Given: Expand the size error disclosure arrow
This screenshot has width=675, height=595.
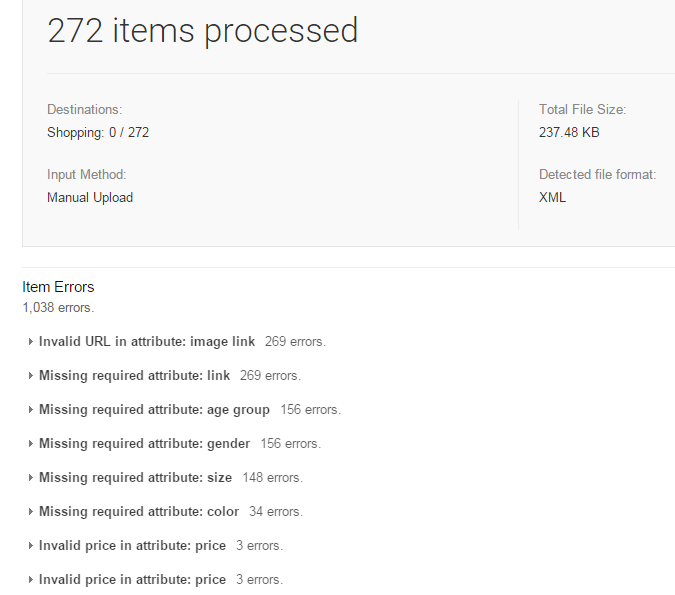Looking at the screenshot, I should coord(32,478).
